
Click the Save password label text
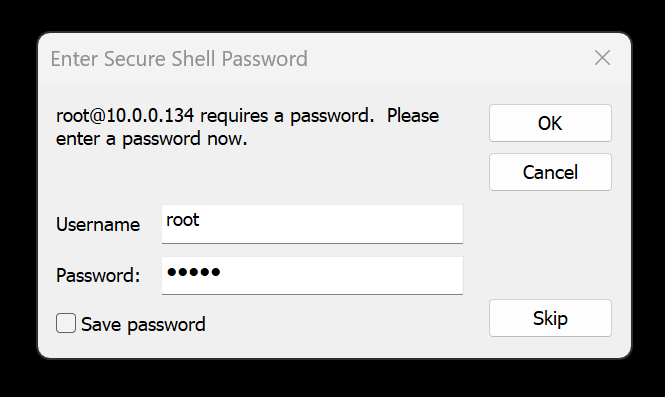pyautogui.click(x=143, y=324)
